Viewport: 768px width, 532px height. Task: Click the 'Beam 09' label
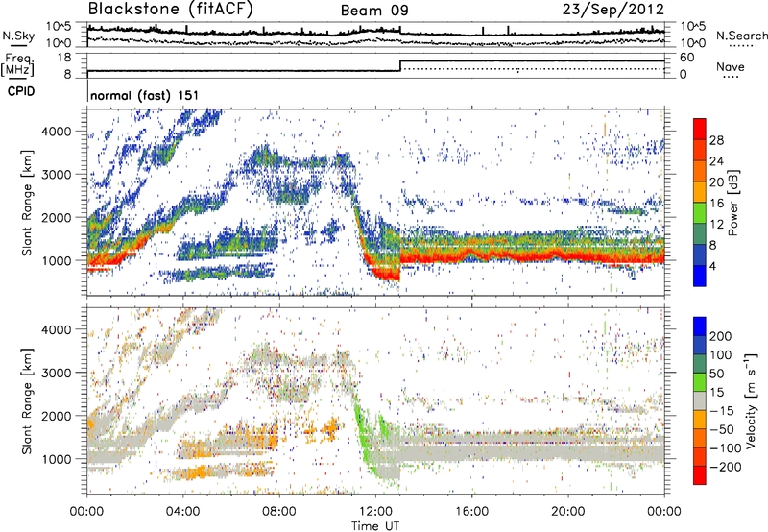coord(374,11)
